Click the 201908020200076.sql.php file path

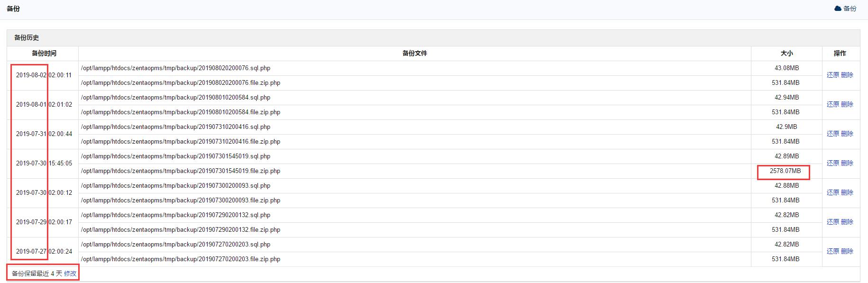click(x=175, y=68)
